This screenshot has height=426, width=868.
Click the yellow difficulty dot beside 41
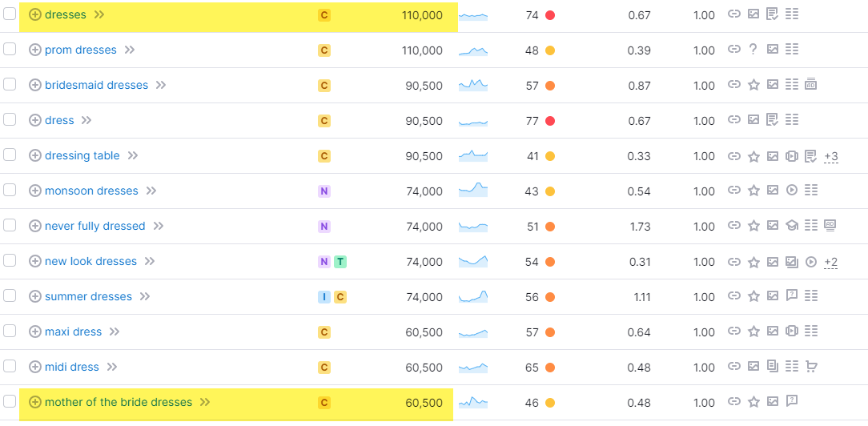[x=550, y=157]
